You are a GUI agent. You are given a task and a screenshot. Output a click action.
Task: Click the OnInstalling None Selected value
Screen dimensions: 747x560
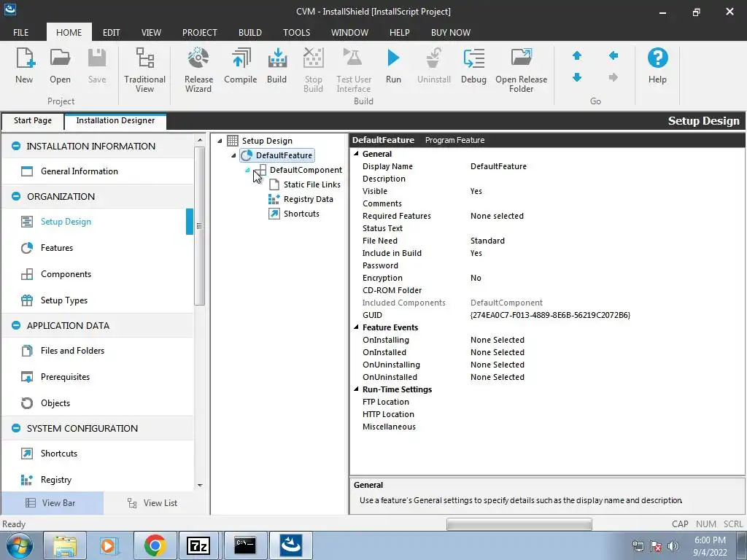pyautogui.click(x=497, y=340)
